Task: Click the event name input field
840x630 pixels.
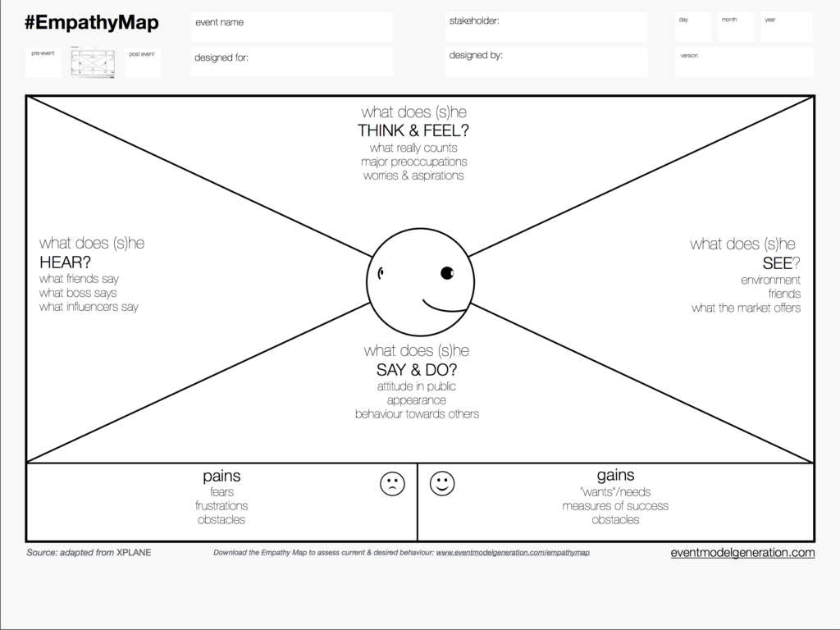Action: (292, 27)
